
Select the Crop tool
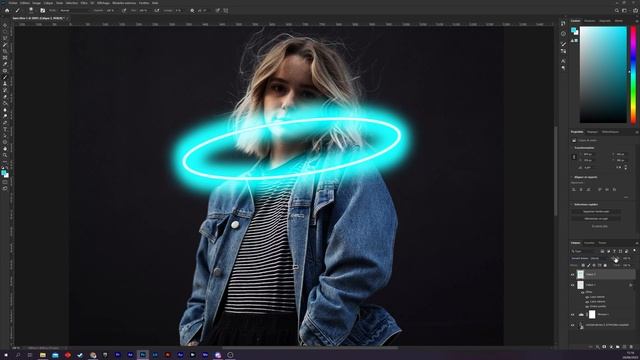point(5,51)
